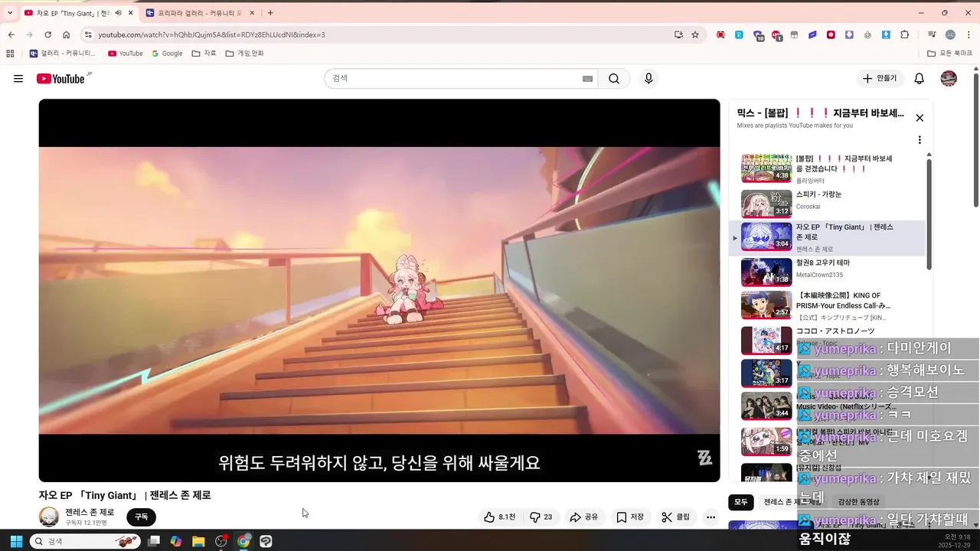Viewport: 980px width, 551px height.
Task: Open the red record extension icon
Action: tap(831, 34)
